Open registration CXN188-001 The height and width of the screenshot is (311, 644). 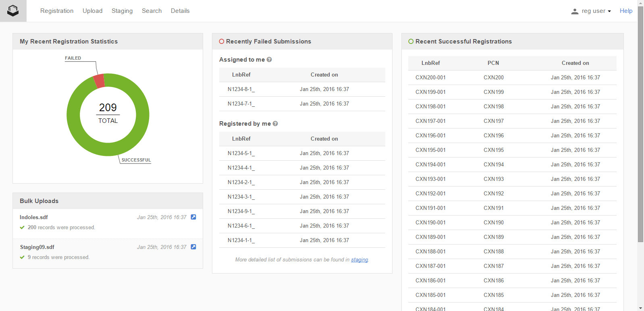pos(431,251)
